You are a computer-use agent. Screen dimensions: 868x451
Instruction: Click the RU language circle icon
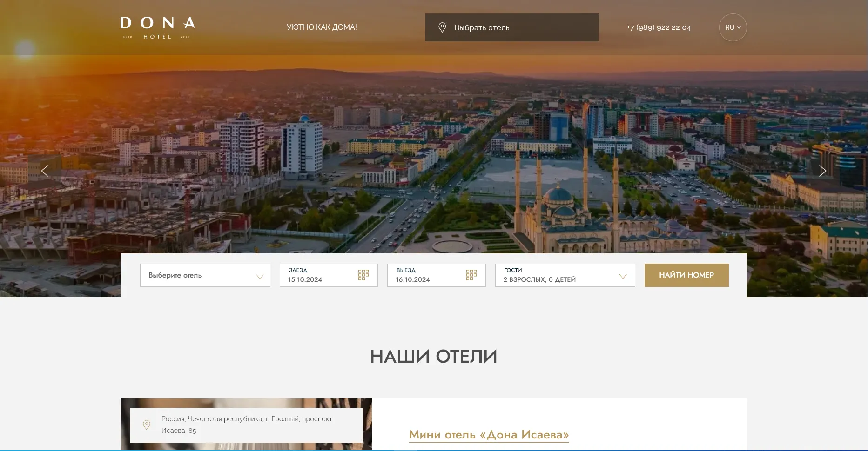[733, 27]
